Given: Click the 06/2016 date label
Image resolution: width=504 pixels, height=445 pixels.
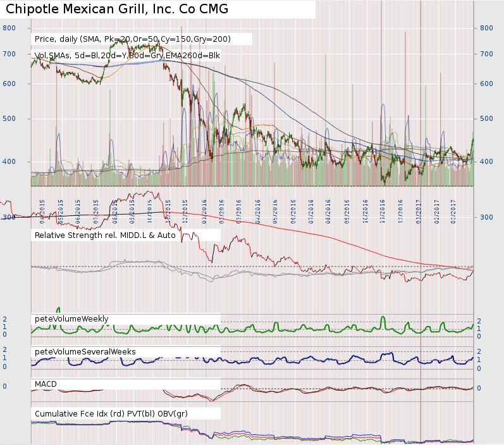Looking at the screenshot, I should 293,211.
